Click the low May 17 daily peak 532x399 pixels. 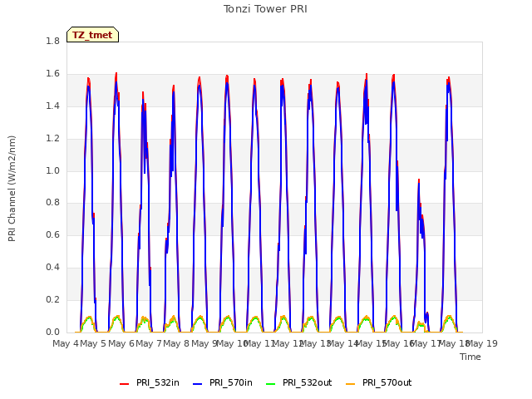click(x=419, y=180)
